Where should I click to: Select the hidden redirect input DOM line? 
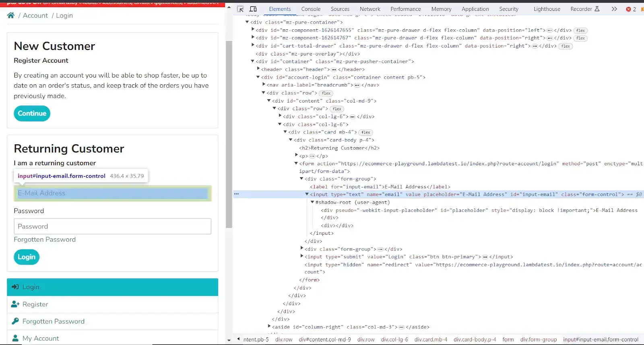tap(473, 268)
